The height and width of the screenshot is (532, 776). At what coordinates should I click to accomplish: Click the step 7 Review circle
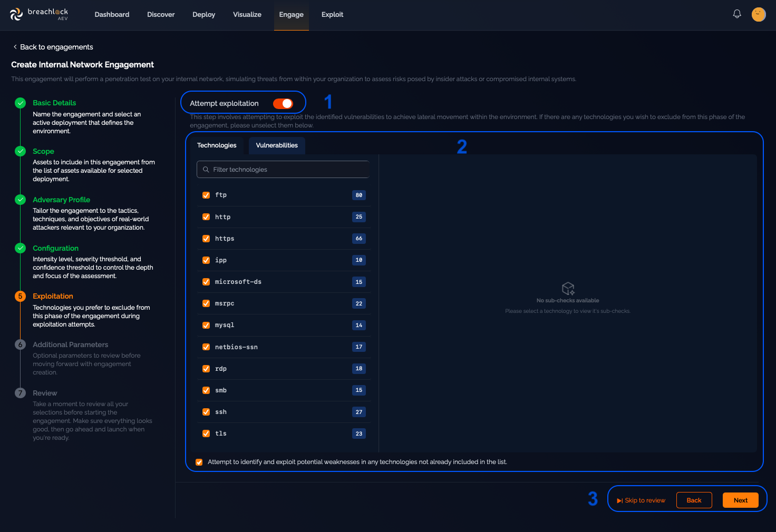20,393
